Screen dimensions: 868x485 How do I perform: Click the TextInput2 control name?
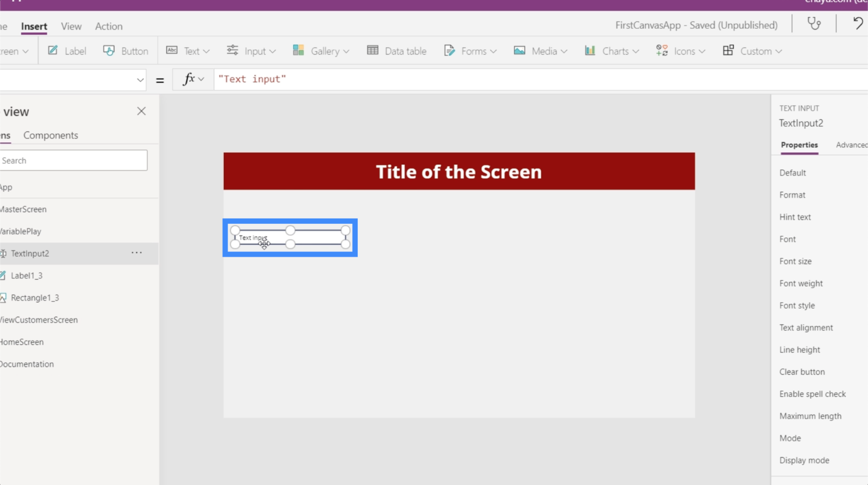[x=801, y=123]
